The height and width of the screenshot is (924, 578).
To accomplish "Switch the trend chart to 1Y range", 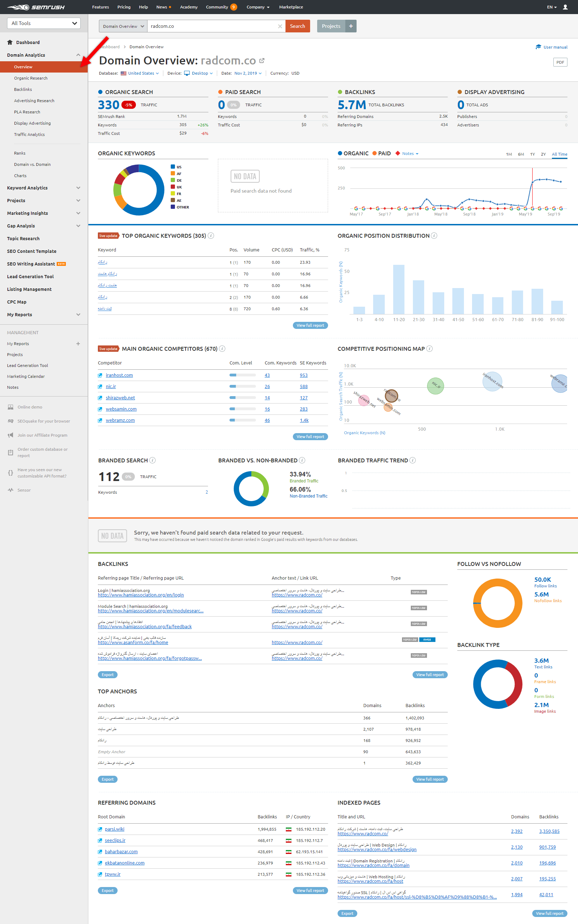I will pos(533,154).
